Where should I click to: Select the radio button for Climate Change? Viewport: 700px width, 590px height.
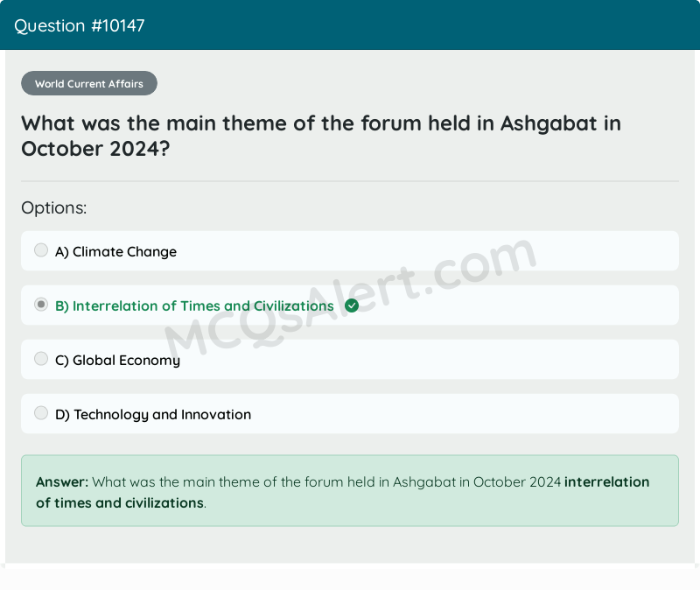(x=40, y=249)
